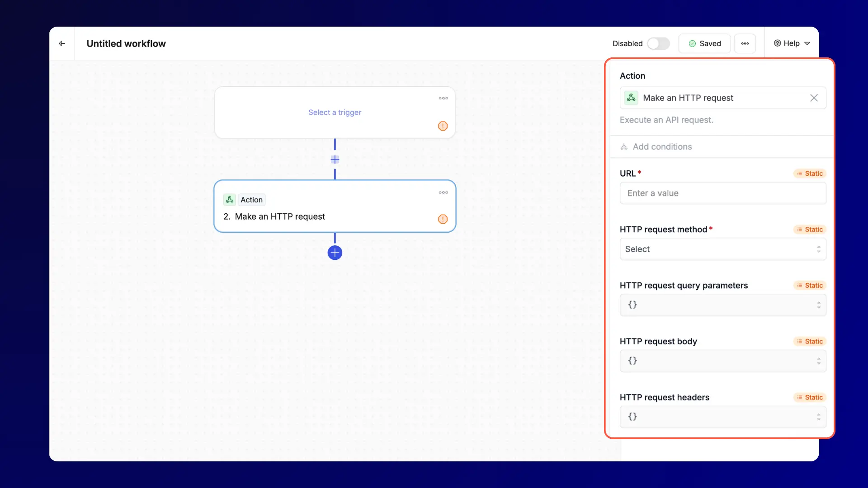Viewport: 868px width, 488px height.
Task: Open the three-dot menu on the HTTP request step
Action: pyautogui.click(x=443, y=192)
